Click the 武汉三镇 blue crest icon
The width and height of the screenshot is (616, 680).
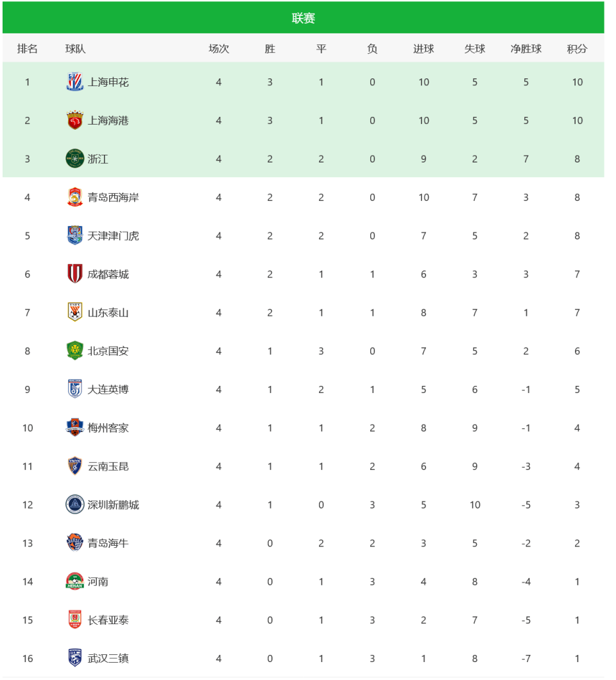coord(75,658)
